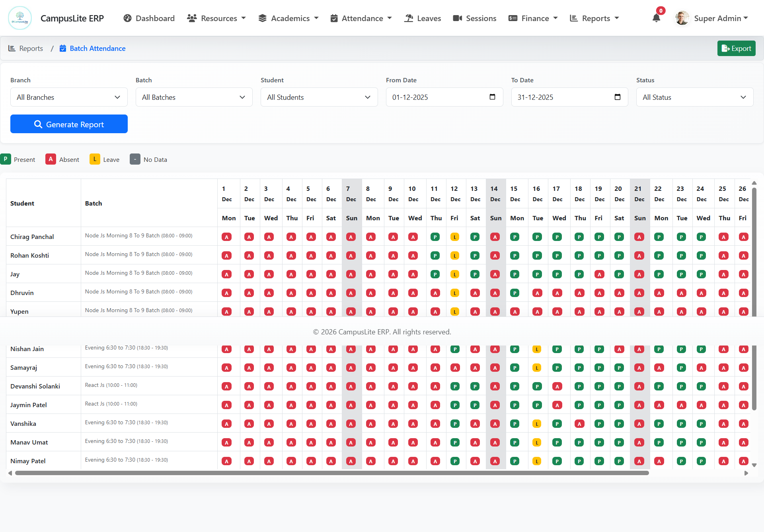
Task: Open From Date calendar picker icon
Action: [x=492, y=97]
